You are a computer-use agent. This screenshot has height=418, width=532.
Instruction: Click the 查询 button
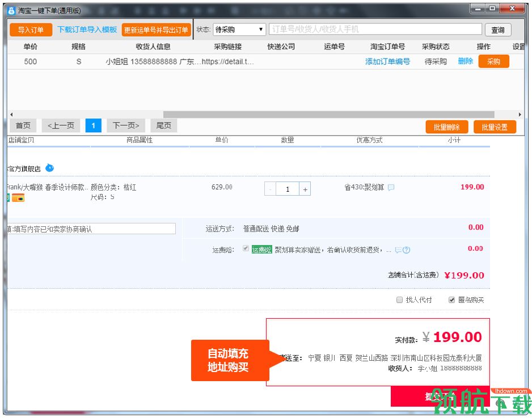coord(498,30)
